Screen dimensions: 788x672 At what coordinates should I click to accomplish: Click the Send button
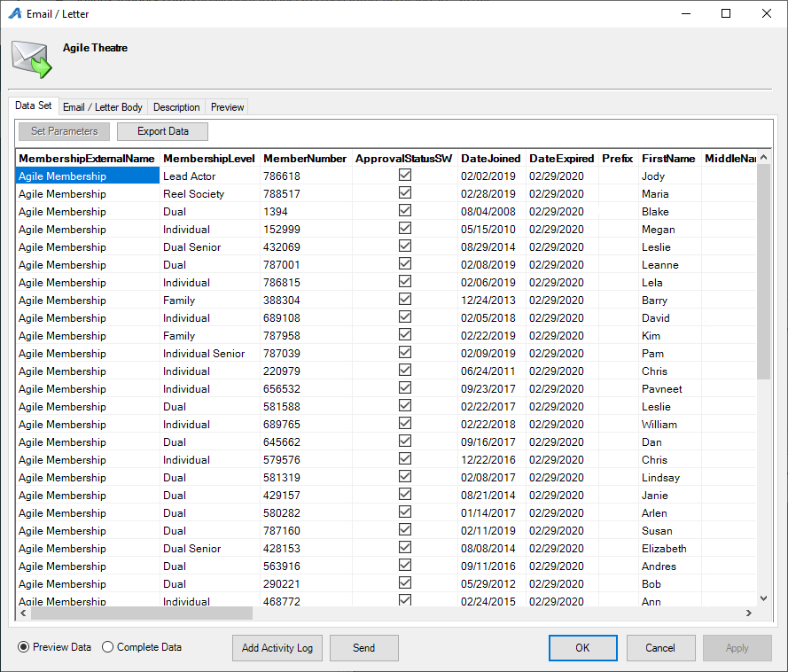pos(363,648)
